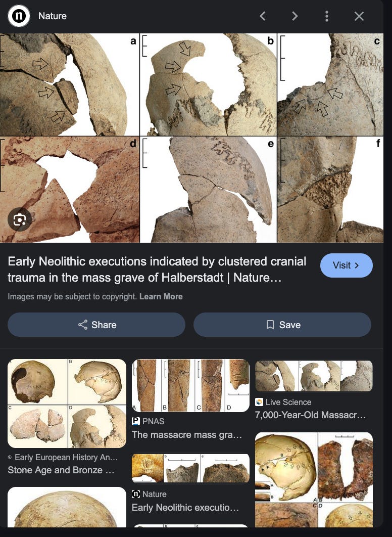Open the Live Science 7,000-Year-Old Massacre thumbnail

pos(314,376)
